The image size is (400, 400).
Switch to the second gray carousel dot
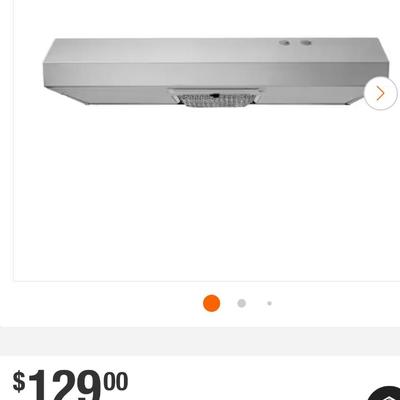click(x=241, y=303)
